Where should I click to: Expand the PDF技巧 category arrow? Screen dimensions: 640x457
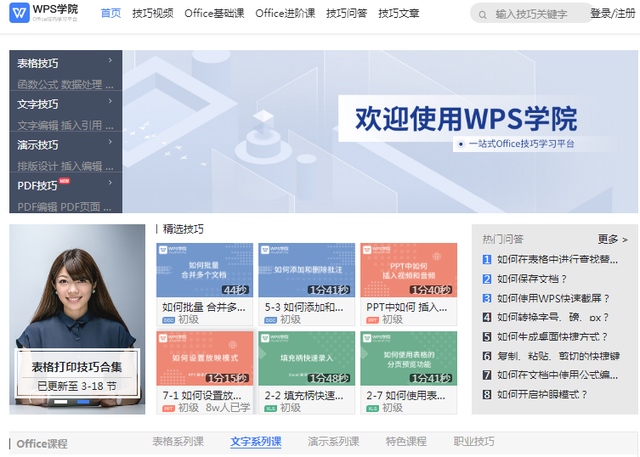point(110,183)
